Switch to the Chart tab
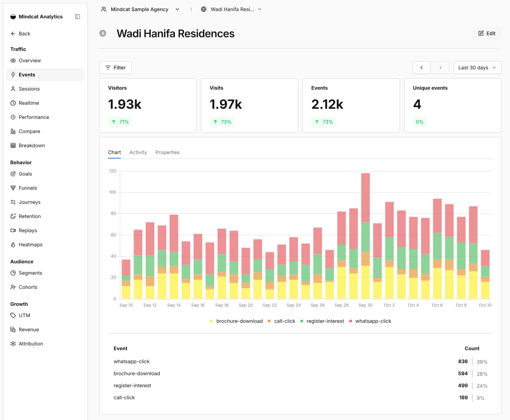The image size is (510, 420). tap(114, 152)
